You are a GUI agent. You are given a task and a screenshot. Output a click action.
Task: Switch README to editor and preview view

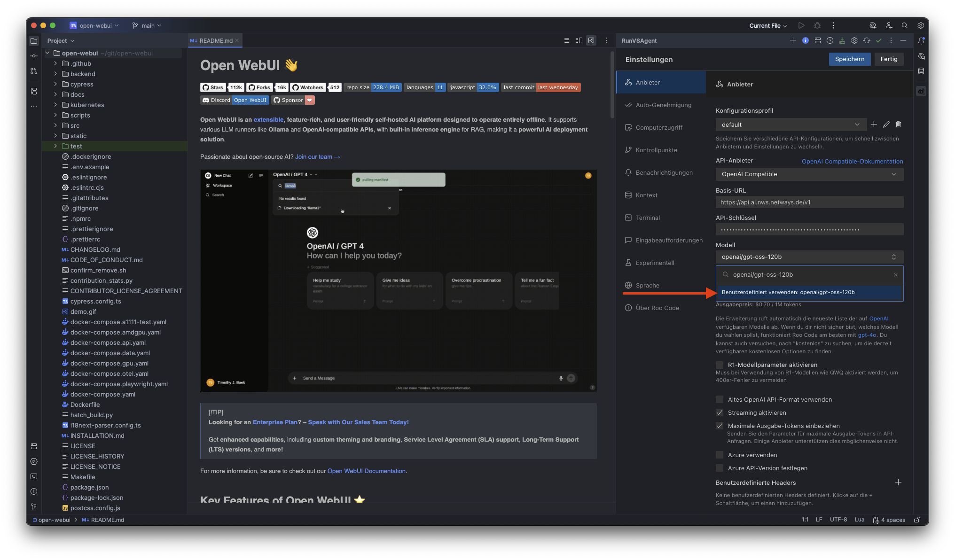579,40
